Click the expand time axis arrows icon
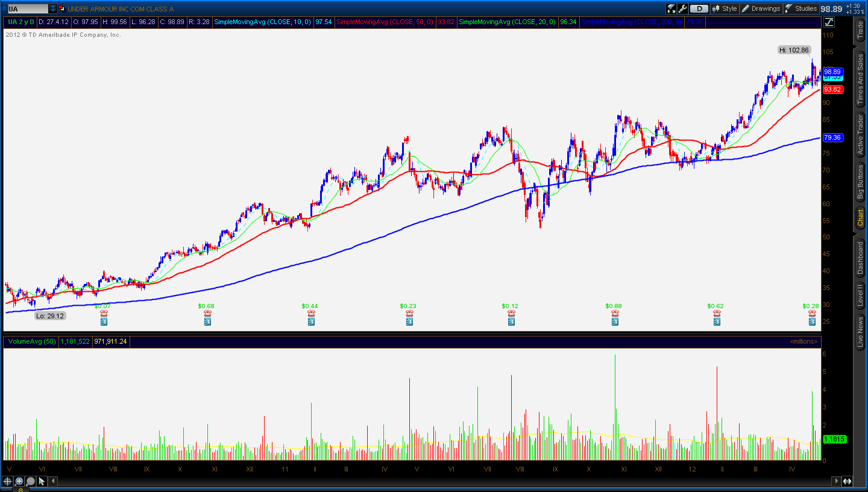 pos(848,481)
